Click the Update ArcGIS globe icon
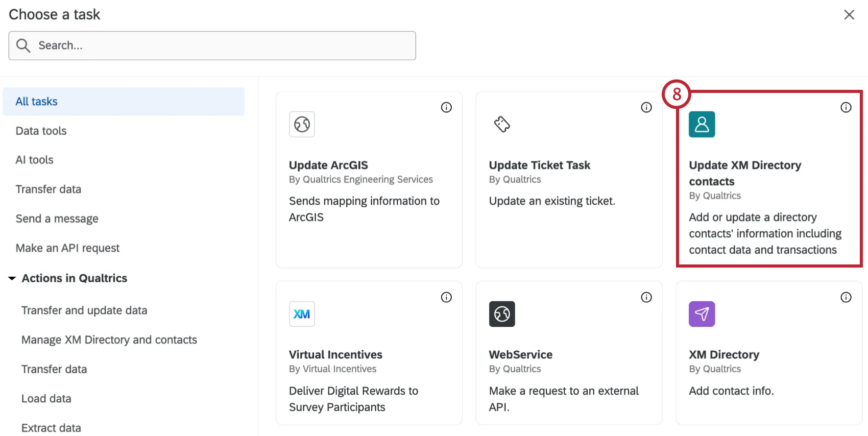The image size is (868, 436). pos(302,124)
